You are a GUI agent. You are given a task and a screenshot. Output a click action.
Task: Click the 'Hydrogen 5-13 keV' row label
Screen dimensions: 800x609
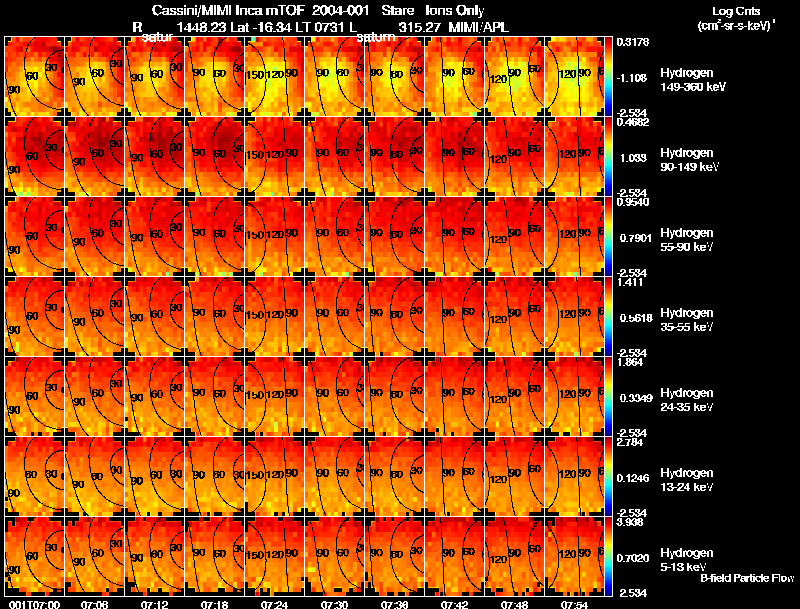click(687, 560)
